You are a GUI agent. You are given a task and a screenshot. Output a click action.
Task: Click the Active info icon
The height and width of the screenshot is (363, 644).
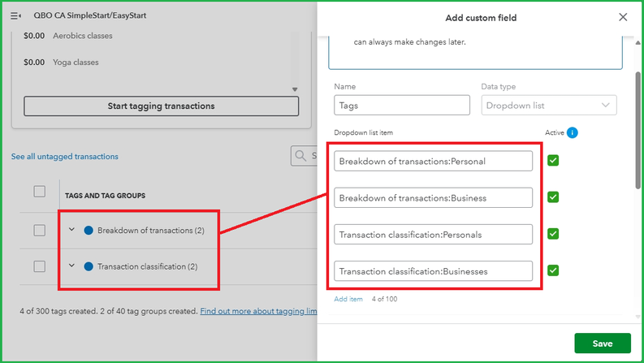click(x=573, y=132)
